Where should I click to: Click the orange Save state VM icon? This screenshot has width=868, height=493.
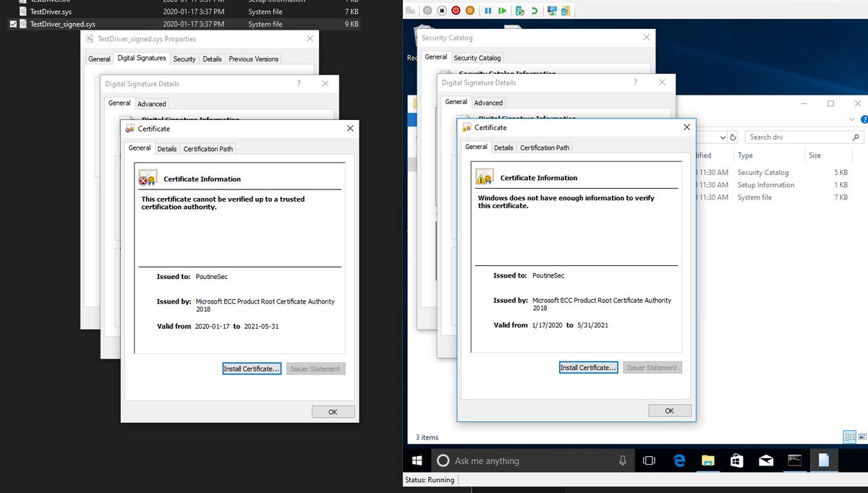click(x=470, y=10)
